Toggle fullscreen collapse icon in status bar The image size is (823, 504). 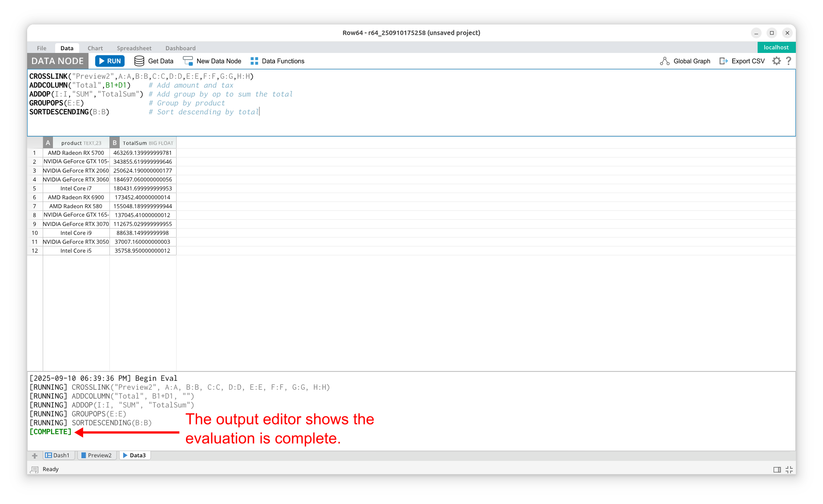[x=789, y=469]
